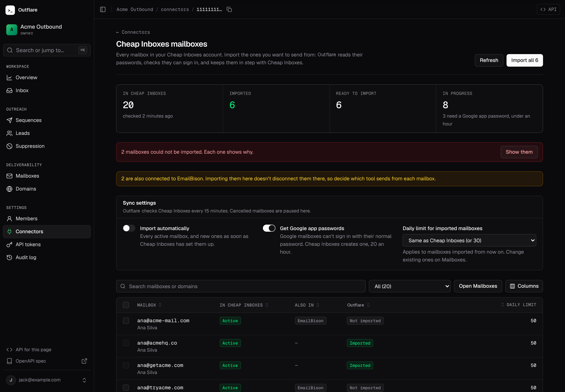Open API for this page
The image size is (565, 392).
click(47, 349)
